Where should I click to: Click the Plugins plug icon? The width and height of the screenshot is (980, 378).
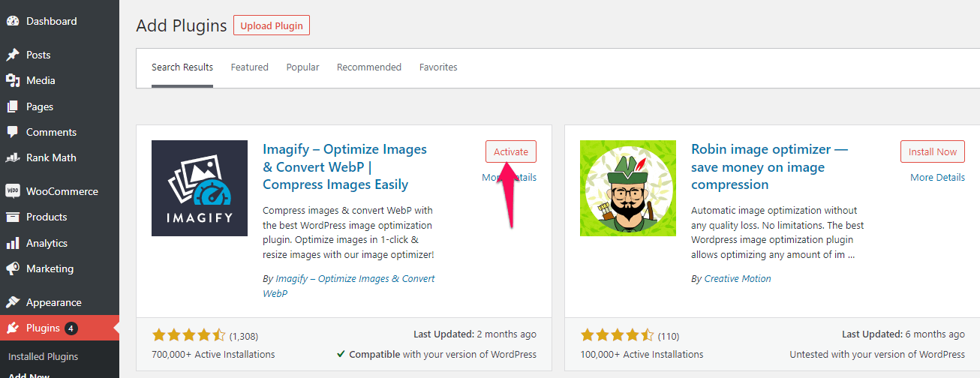tap(13, 328)
